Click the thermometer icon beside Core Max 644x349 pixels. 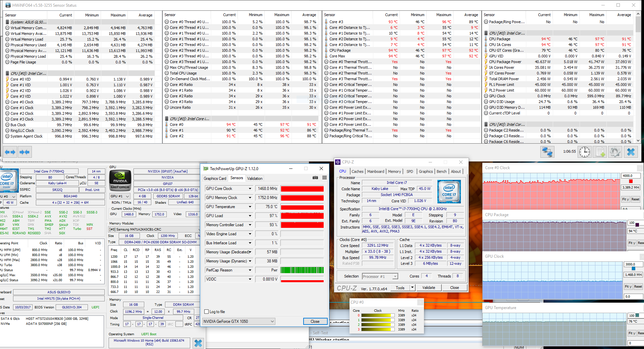pos(326,56)
